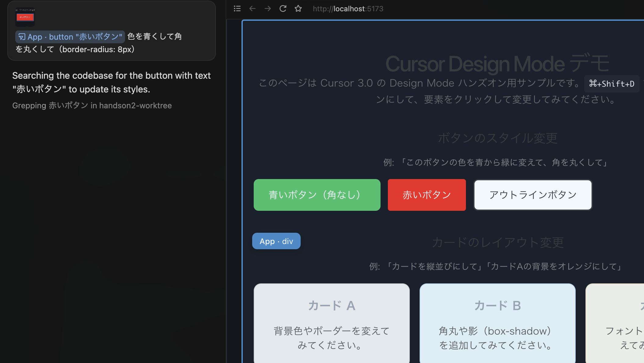Select the カード B card
The width and height of the screenshot is (644, 363).
[497, 323]
